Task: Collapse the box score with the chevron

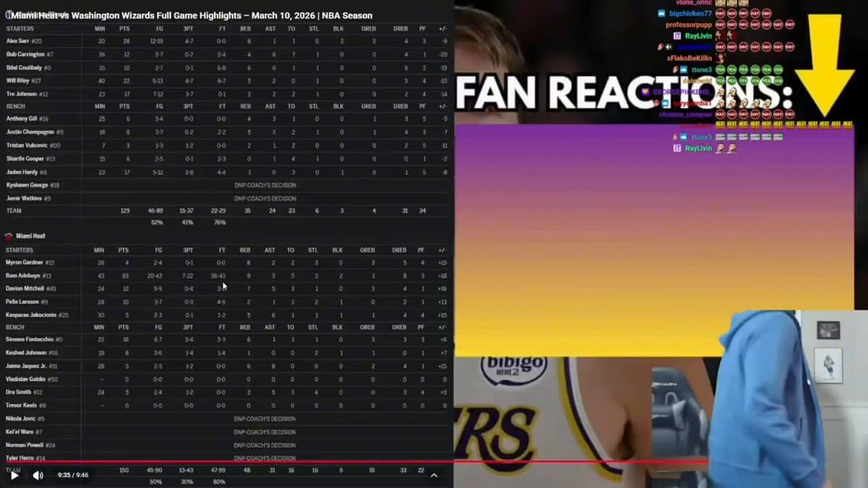Action: click(434, 475)
